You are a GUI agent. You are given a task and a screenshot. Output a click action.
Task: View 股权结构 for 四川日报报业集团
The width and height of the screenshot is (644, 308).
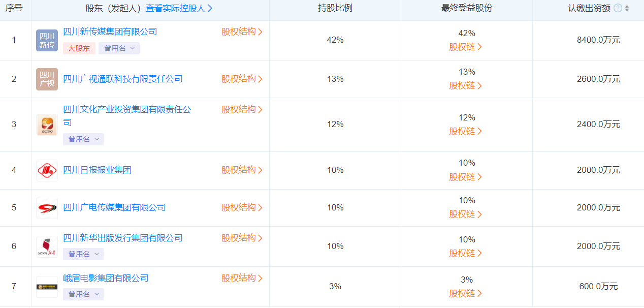pyautogui.click(x=242, y=170)
